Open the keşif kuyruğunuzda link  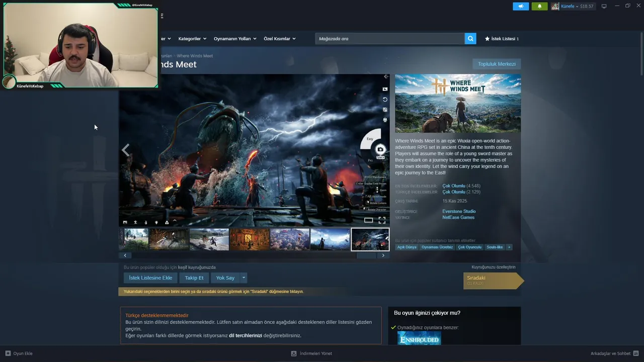point(197,267)
